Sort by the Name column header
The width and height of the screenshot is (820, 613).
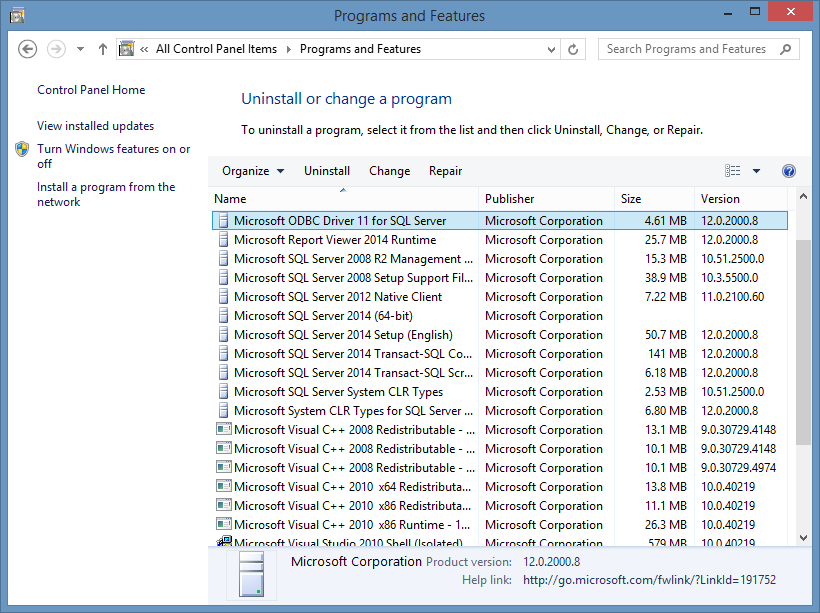tap(345, 199)
